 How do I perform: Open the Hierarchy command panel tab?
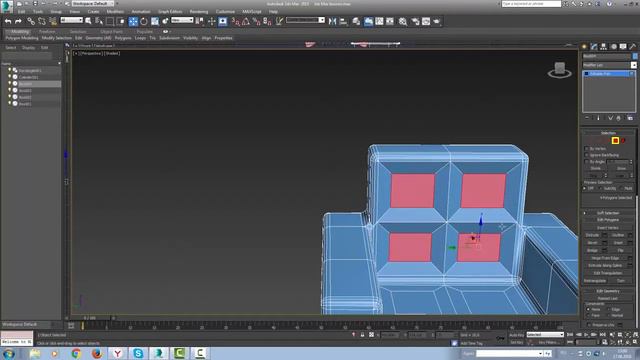603,47
